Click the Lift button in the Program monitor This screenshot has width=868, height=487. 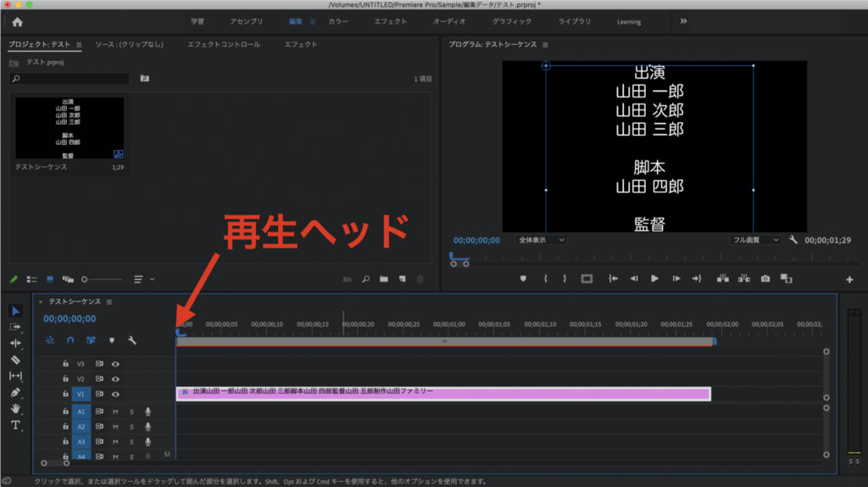click(722, 278)
